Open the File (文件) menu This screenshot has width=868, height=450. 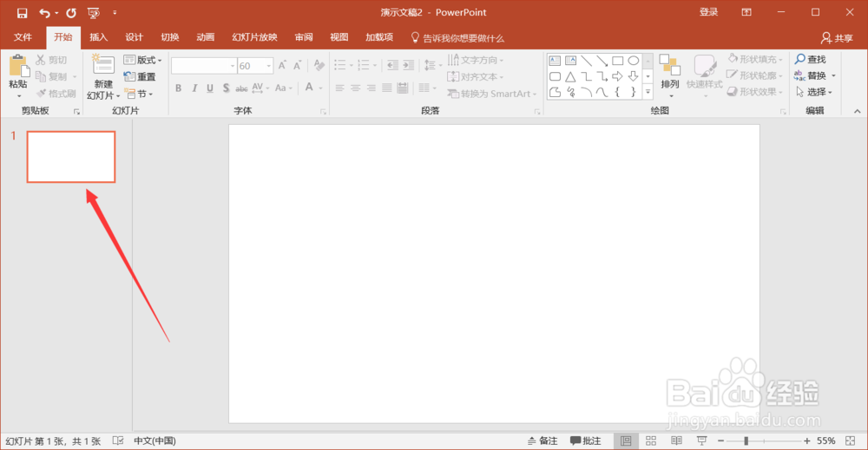[23, 37]
